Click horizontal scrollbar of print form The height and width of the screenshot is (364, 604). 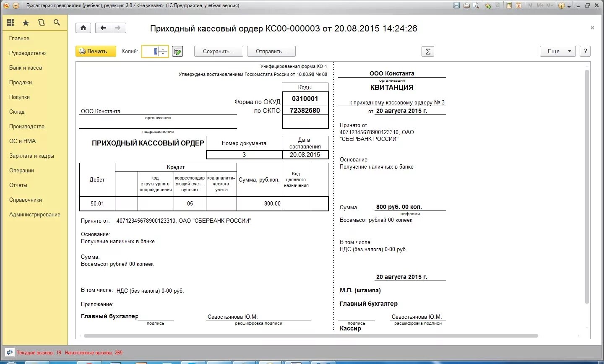pyautogui.click(x=311, y=336)
